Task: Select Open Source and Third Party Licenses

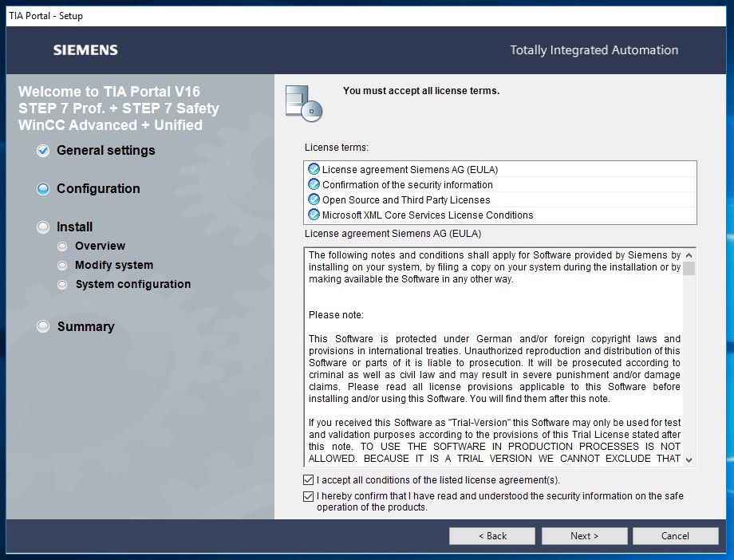Action: click(406, 199)
